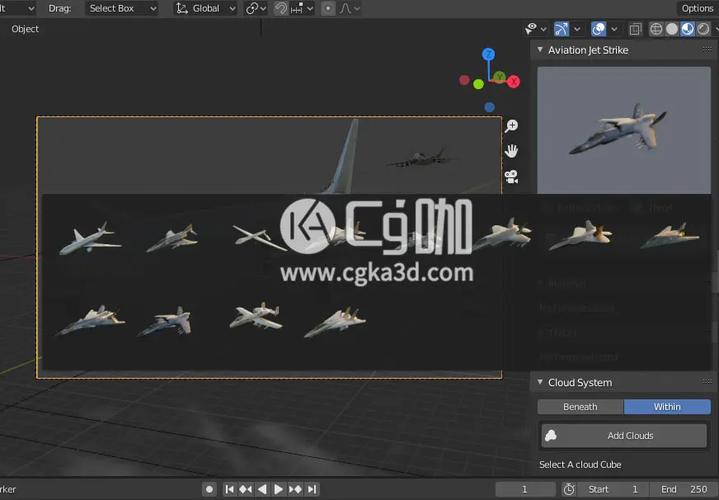Click the red X axis gizmo handle
Image resolution: width=719 pixels, height=500 pixels.
(x=513, y=82)
